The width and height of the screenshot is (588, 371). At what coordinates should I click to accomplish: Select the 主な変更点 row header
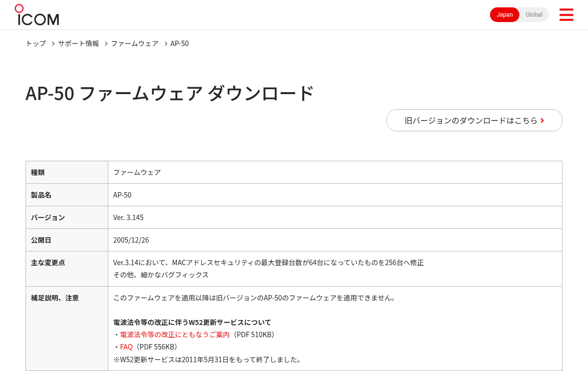click(67, 269)
